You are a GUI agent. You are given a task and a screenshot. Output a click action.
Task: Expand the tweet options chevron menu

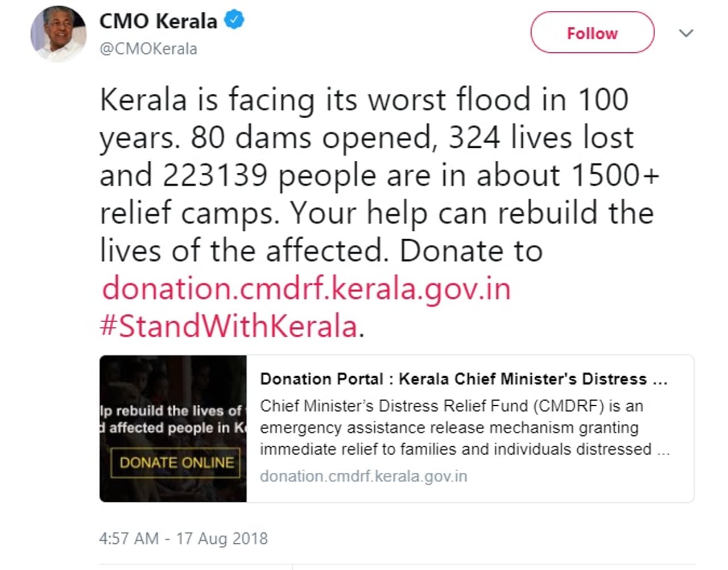pos(686,33)
